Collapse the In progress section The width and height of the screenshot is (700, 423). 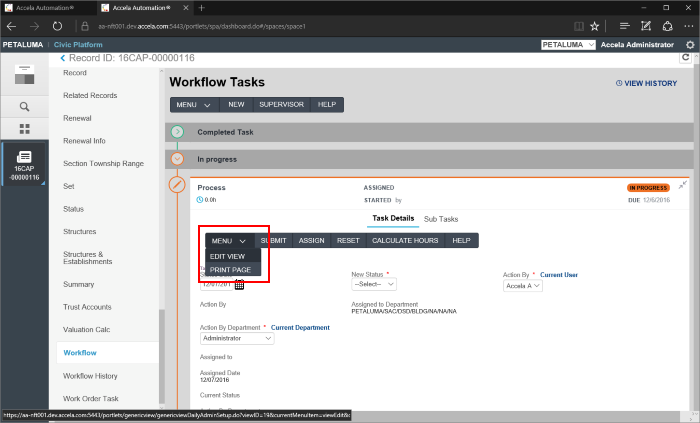click(x=178, y=158)
